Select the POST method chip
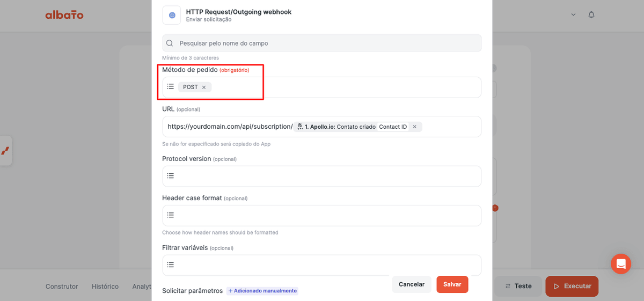 [x=195, y=87]
